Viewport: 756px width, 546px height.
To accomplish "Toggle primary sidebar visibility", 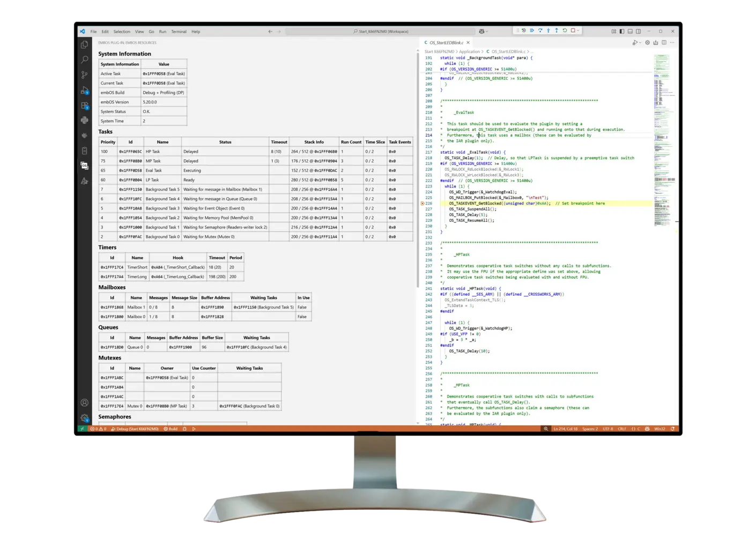I will click(622, 31).
